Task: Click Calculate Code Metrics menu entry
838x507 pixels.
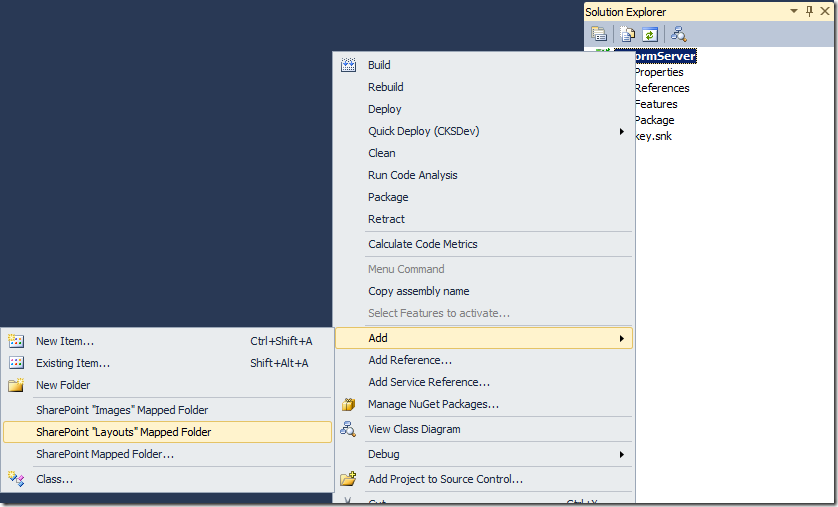Action: (423, 244)
